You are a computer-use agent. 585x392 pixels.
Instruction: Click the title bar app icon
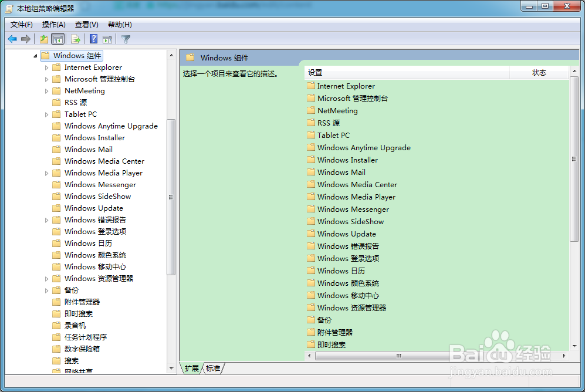(x=9, y=9)
